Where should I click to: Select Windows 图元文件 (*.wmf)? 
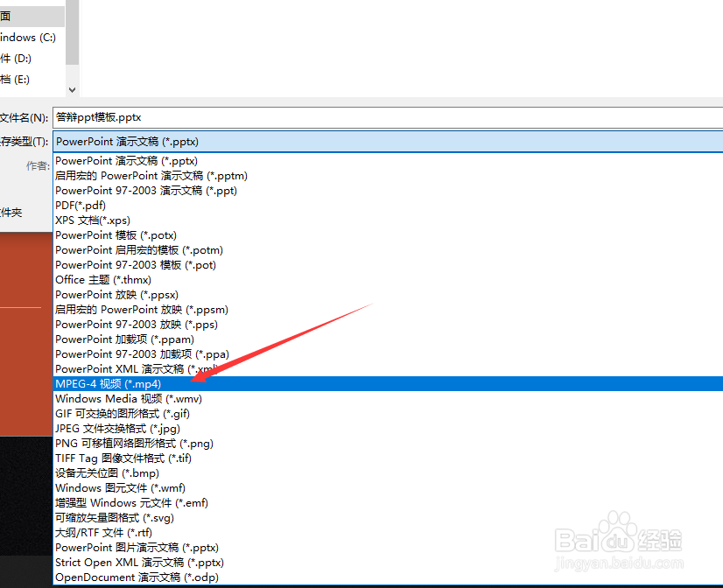tap(388, 488)
